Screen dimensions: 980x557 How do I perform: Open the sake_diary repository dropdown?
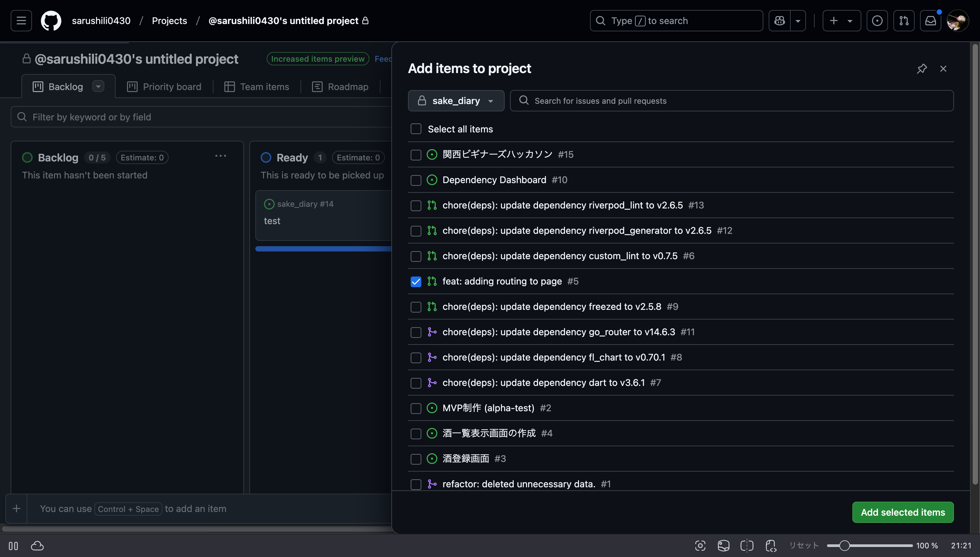(x=456, y=101)
